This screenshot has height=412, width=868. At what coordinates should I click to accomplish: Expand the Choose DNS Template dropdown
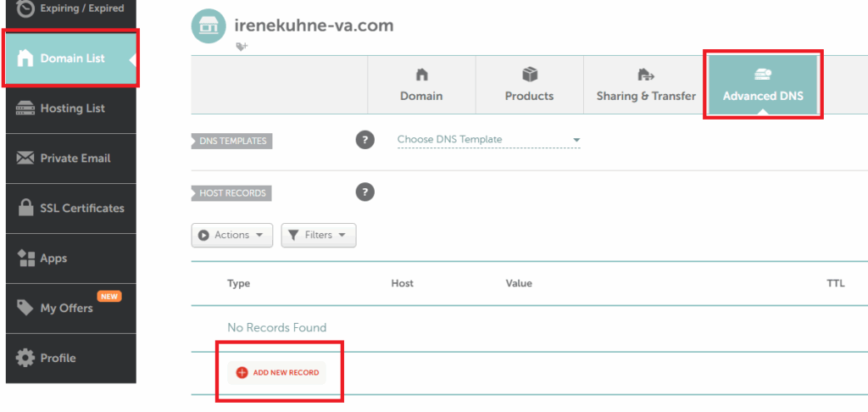488,140
